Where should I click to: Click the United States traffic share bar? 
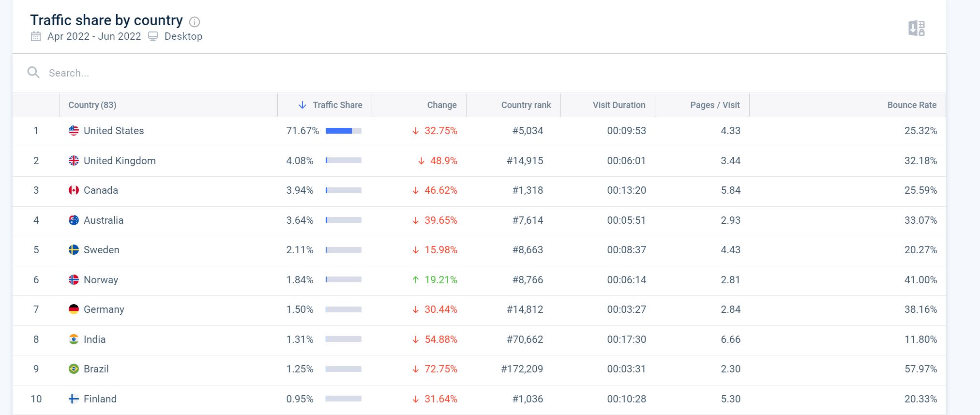(x=344, y=131)
